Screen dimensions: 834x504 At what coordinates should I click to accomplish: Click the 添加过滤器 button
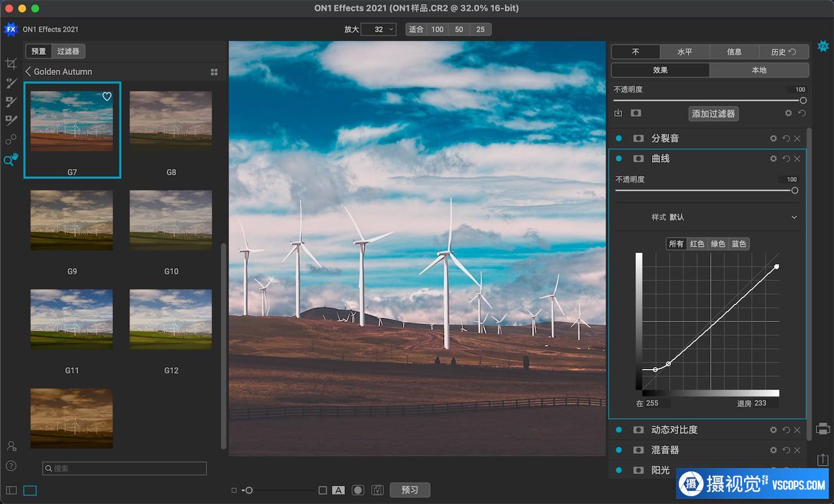pyautogui.click(x=713, y=113)
